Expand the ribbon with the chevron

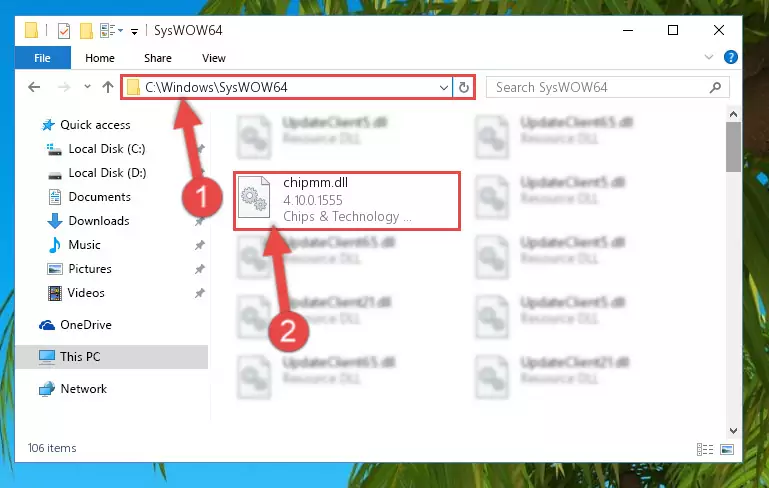pyautogui.click(x=709, y=57)
